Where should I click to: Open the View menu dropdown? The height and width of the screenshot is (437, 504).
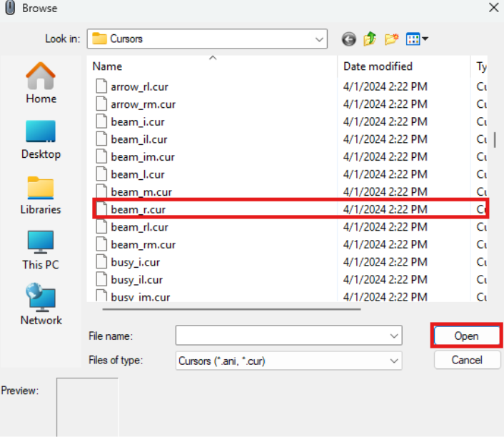point(417,39)
